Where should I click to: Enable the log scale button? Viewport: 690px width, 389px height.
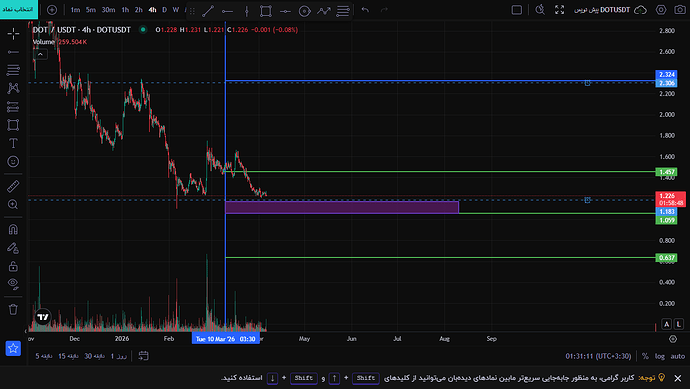(660, 356)
